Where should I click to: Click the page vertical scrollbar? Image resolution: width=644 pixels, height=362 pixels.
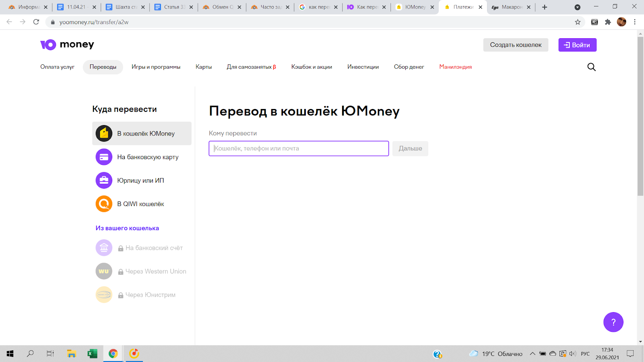click(x=640, y=116)
